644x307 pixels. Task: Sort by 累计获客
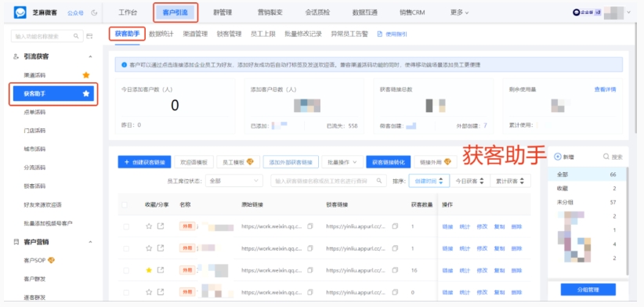(x=510, y=181)
